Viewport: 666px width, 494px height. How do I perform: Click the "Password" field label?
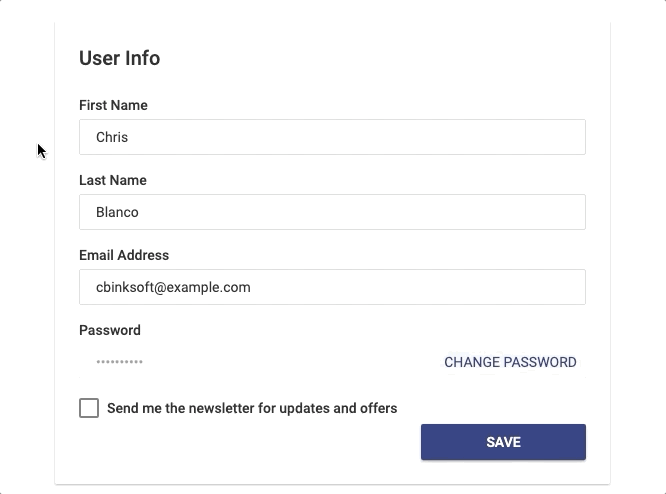click(x=109, y=330)
